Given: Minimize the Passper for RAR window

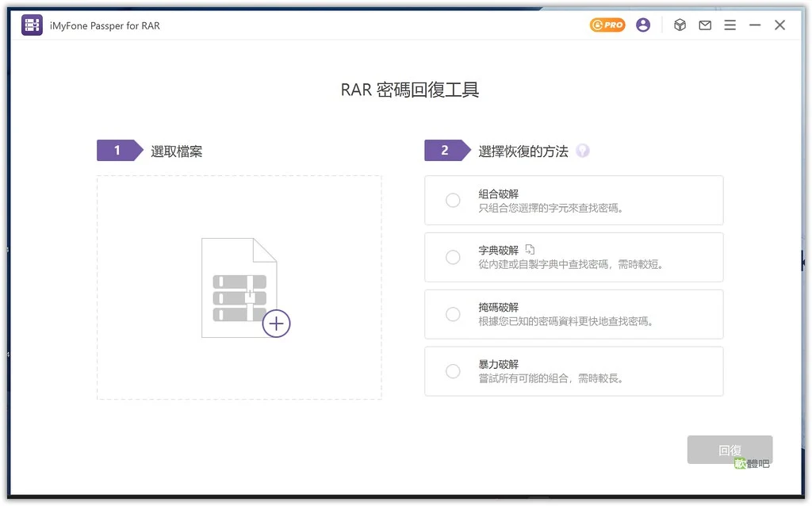Looking at the screenshot, I should point(755,25).
